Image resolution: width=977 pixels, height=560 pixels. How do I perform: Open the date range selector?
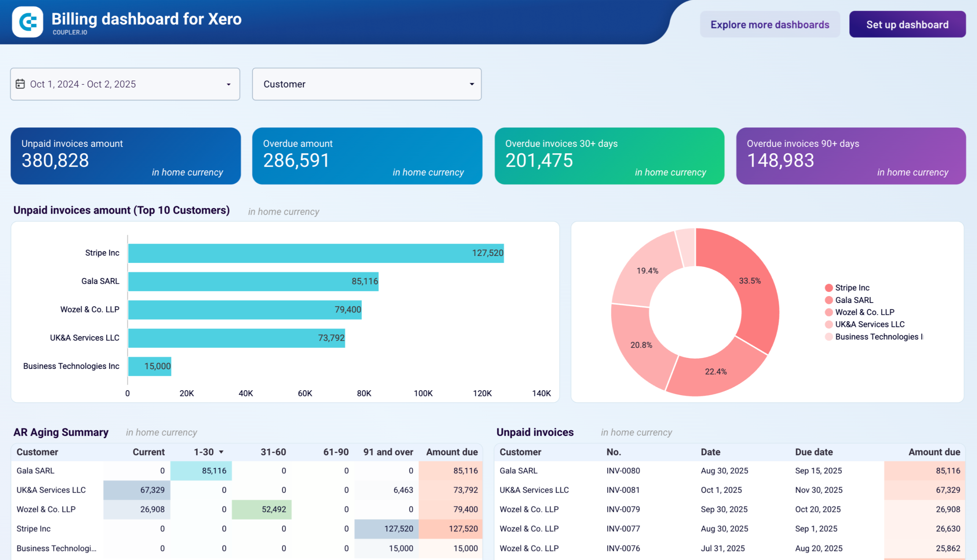click(x=125, y=84)
